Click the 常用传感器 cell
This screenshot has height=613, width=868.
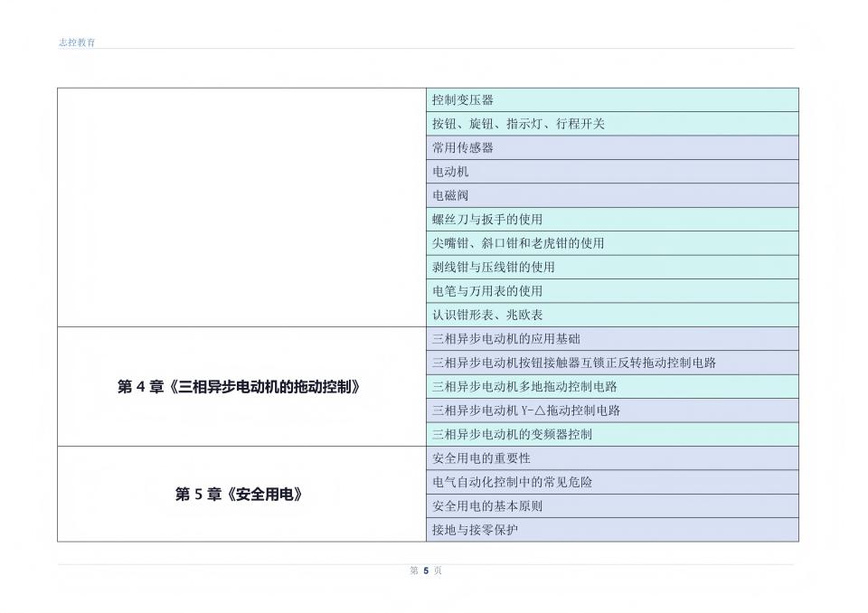(612, 148)
